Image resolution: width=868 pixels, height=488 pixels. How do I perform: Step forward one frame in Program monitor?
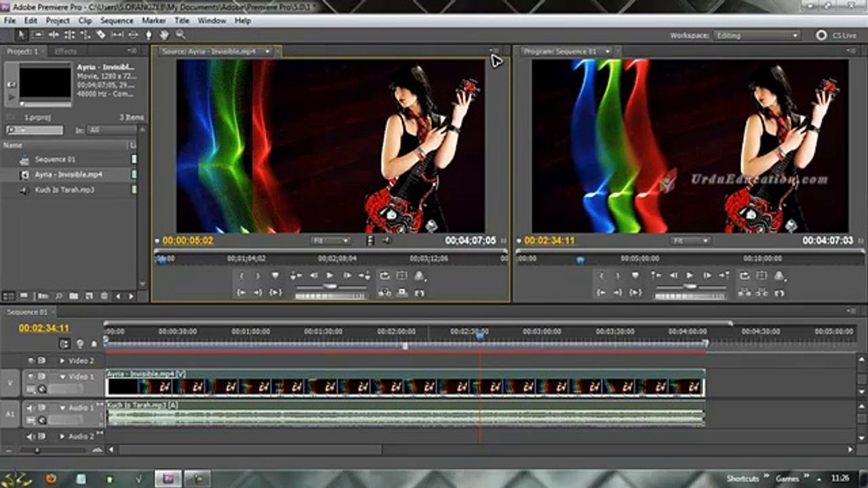point(707,275)
